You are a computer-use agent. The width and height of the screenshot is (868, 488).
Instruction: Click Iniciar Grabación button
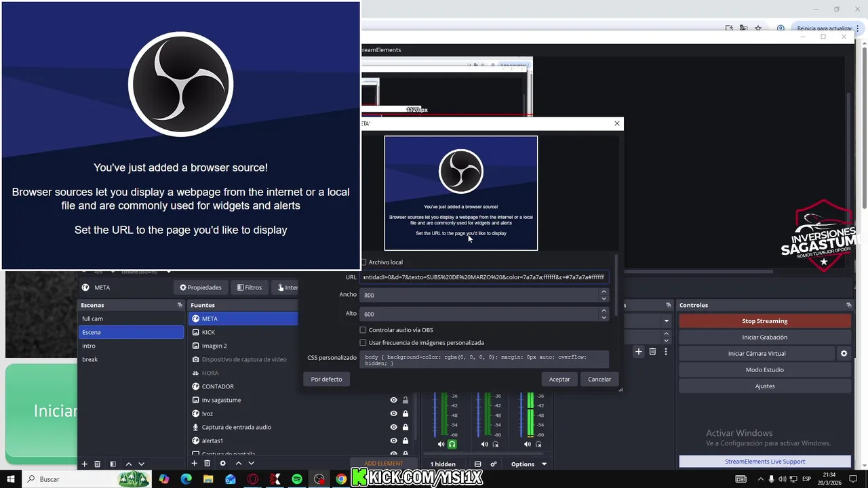pos(765,337)
